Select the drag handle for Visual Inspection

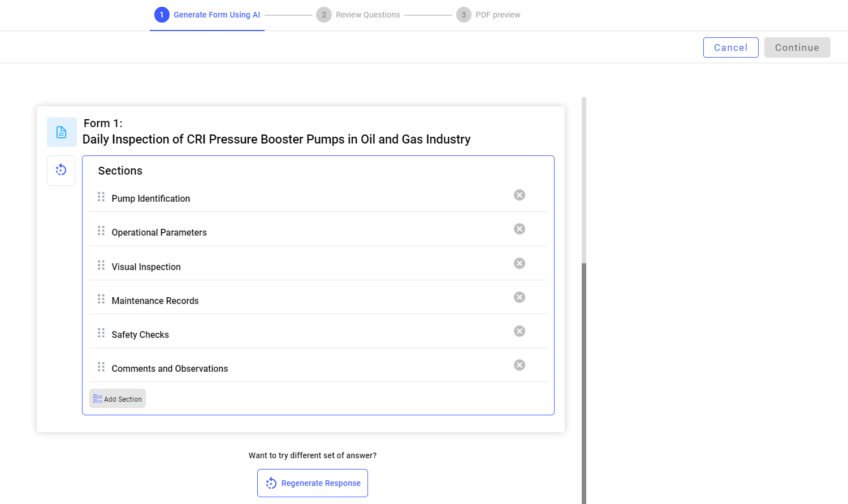click(x=101, y=265)
